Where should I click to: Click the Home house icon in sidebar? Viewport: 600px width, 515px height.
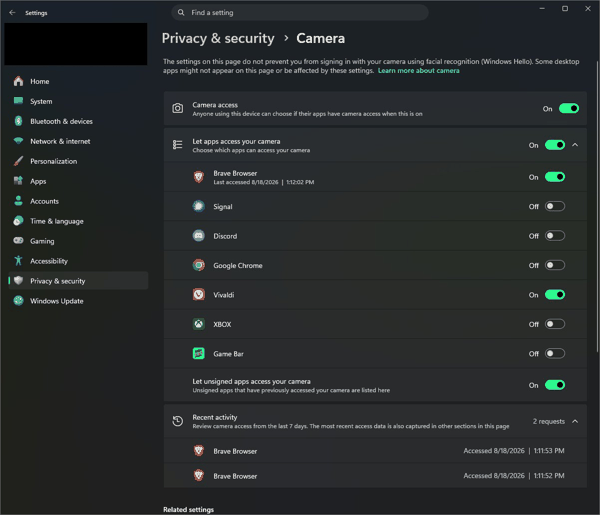click(18, 81)
